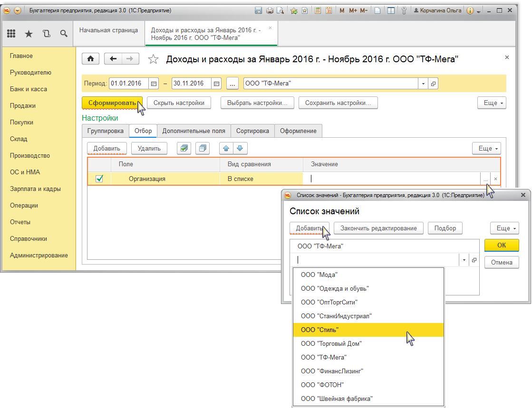Click the yellow info icon in title bar
The image size is (532, 408).
click(470, 10)
